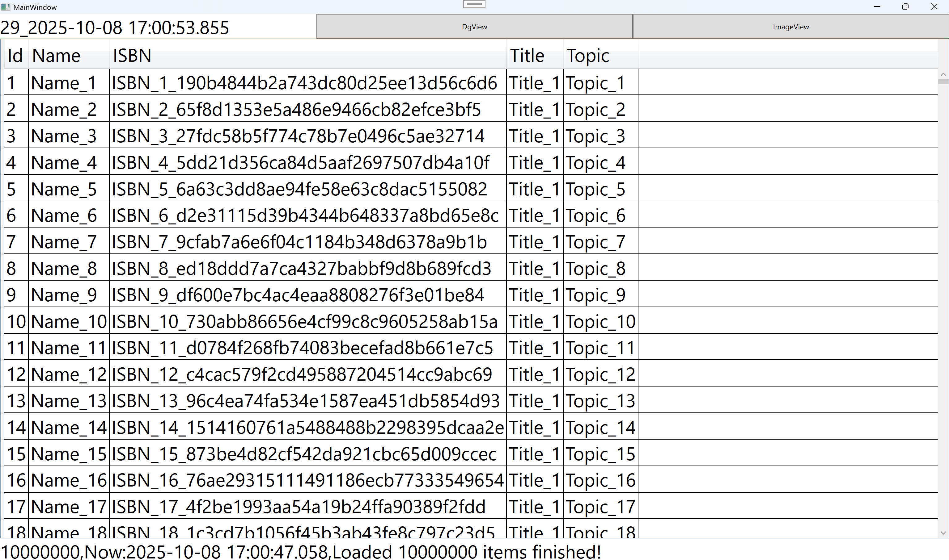Screen dimensions: 949x560
Task: Select the ISBN_10 cell in row 10
Action: pyautogui.click(x=307, y=321)
